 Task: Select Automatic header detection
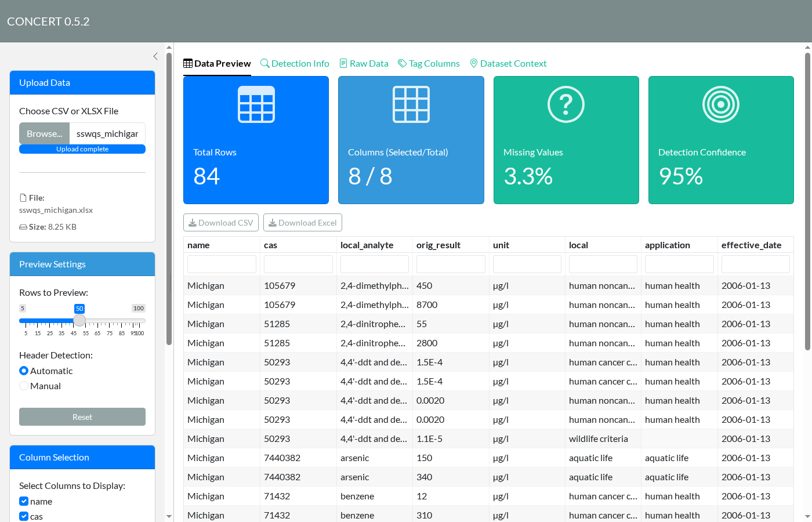click(x=24, y=371)
